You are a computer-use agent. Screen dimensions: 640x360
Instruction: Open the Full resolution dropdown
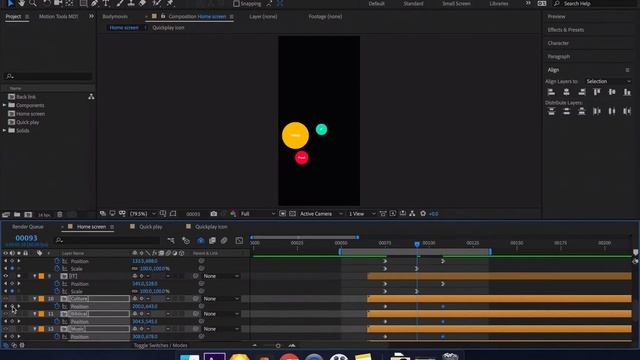(x=258, y=213)
